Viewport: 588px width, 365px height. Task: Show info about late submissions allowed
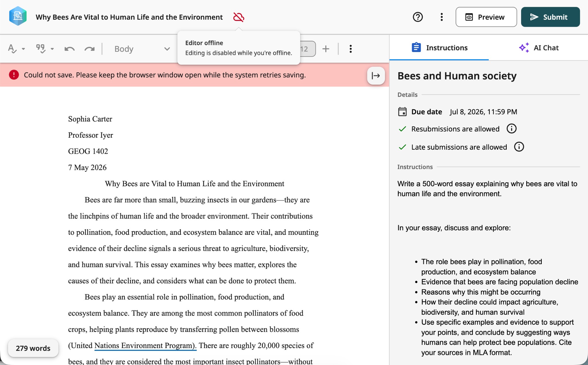(x=519, y=147)
